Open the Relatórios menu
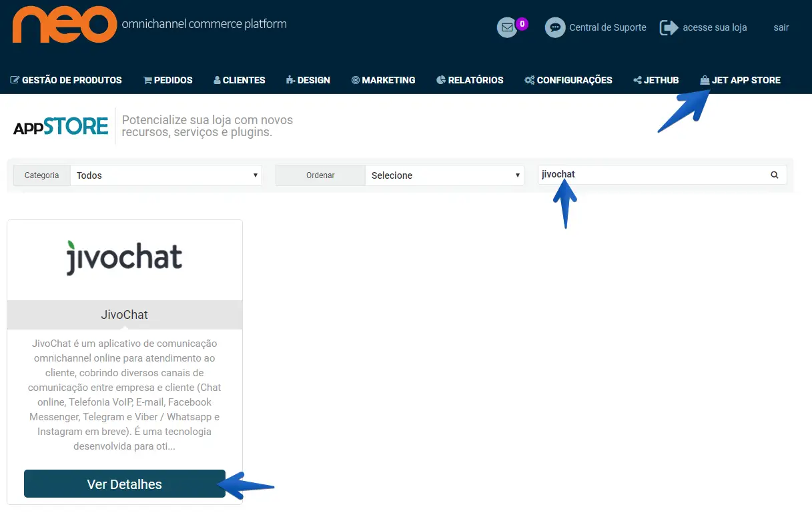 coord(470,80)
